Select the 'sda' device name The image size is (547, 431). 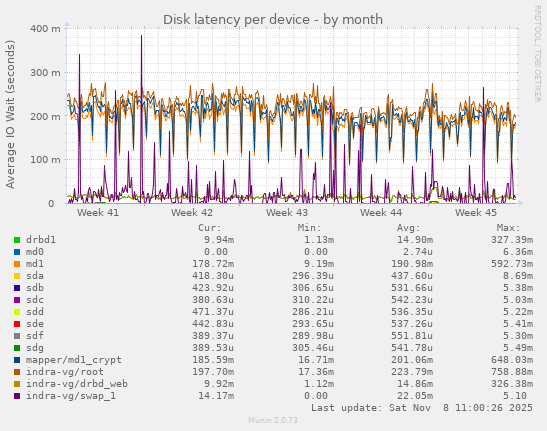(35, 276)
